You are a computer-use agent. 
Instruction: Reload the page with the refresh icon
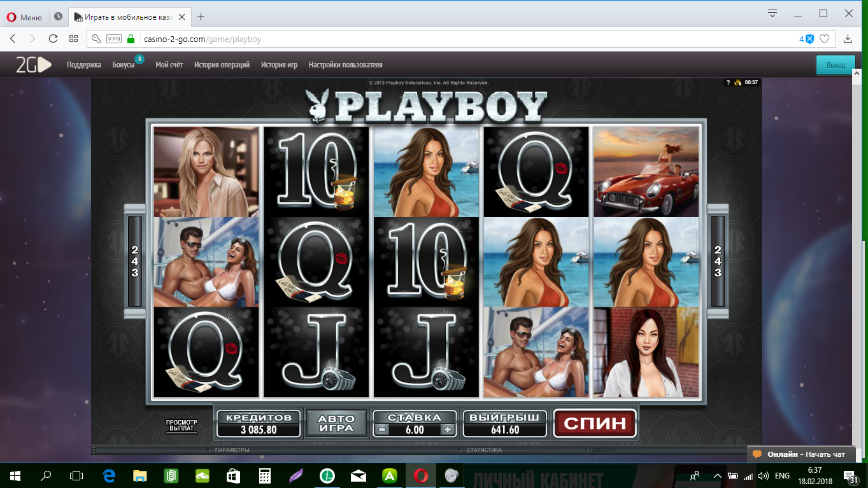pos(53,39)
